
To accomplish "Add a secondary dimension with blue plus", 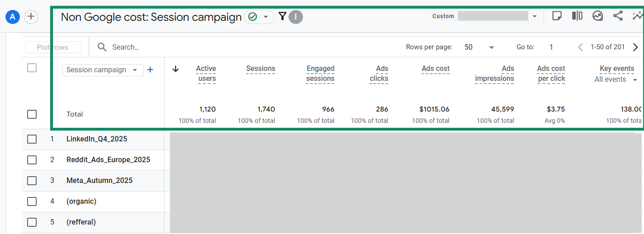I will [151, 70].
